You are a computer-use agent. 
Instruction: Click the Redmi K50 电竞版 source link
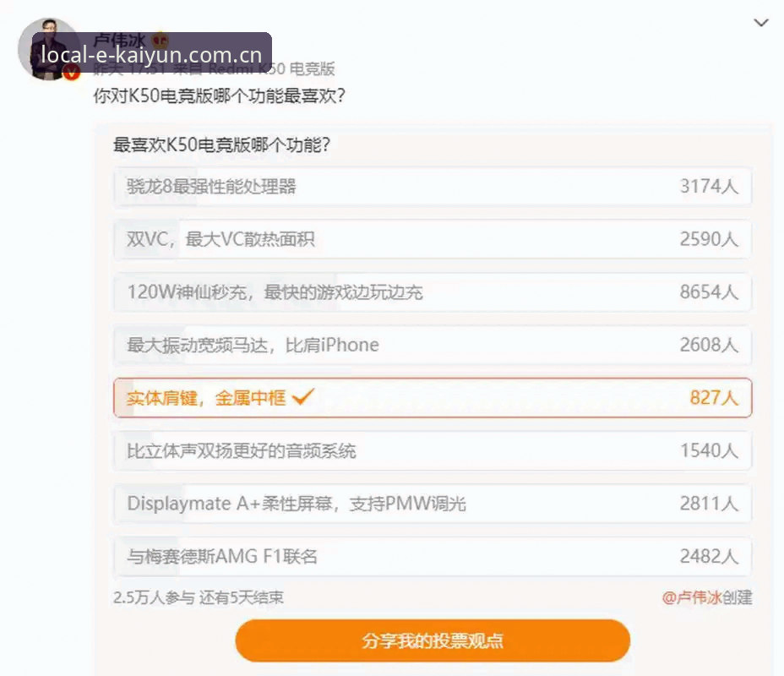pos(271,69)
